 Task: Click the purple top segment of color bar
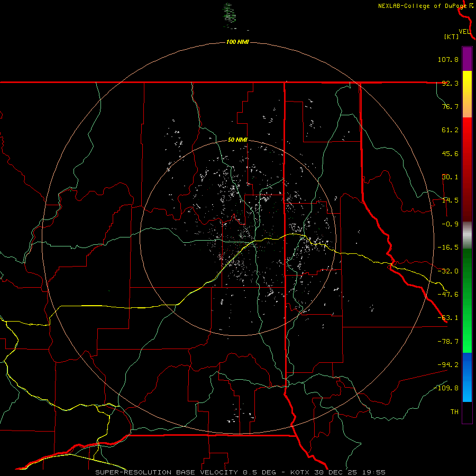coord(467,59)
